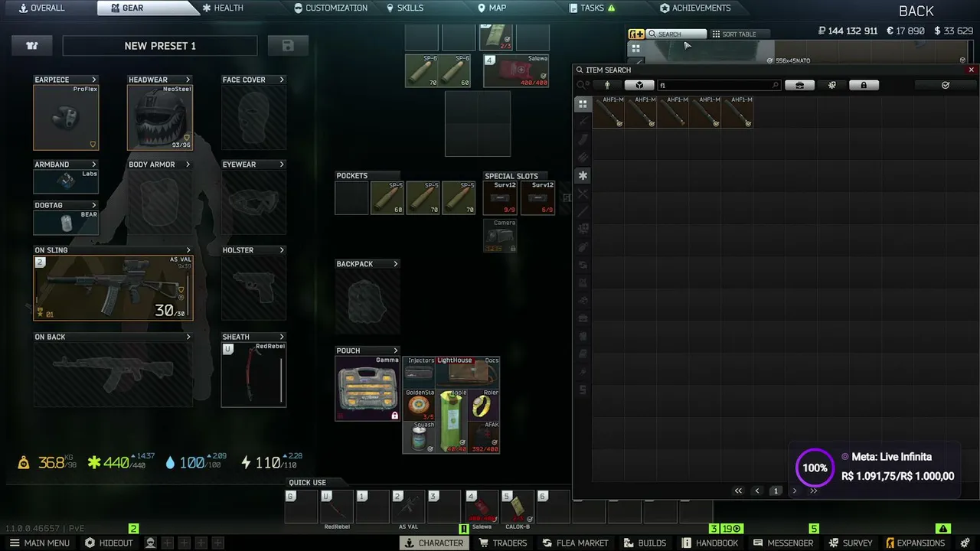This screenshot has height=551, width=980.
Task: Toggle the stash box filter in Item Search
Action: (x=639, y=85)
